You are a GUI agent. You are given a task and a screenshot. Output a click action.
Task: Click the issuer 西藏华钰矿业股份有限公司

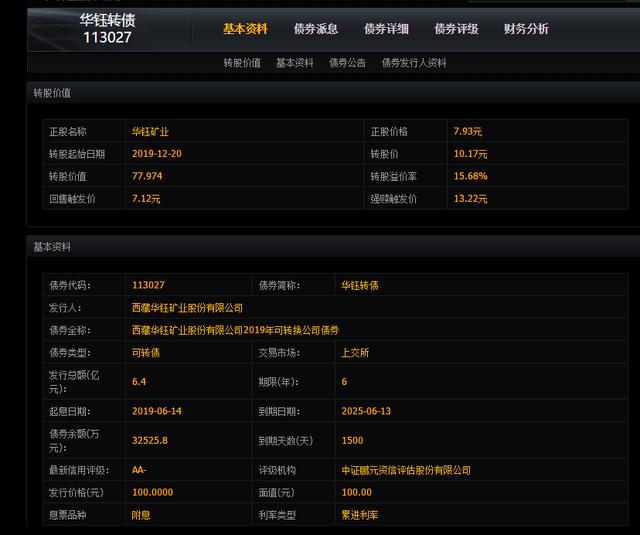[187, 308]
